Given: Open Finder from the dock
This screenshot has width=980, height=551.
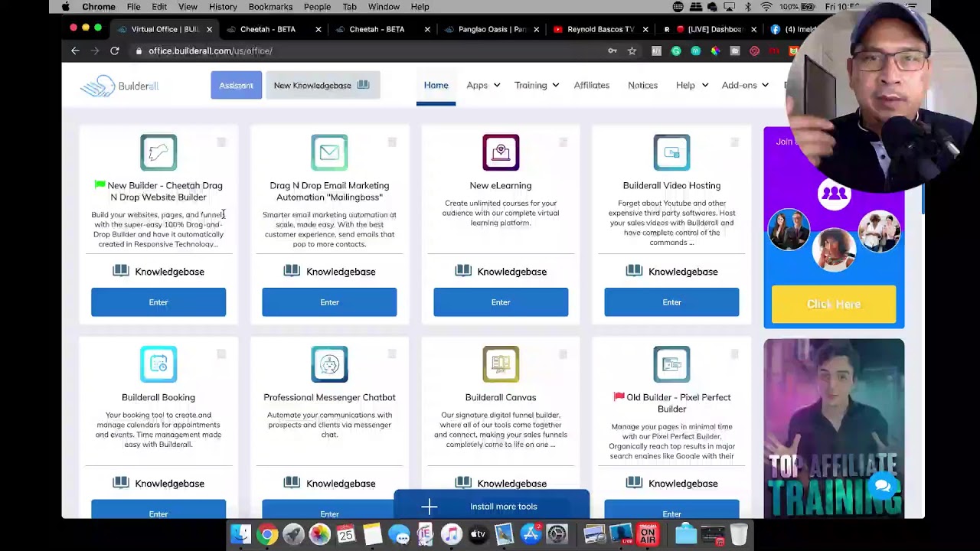Looking at the screenshot, I should tap(240, 533).
